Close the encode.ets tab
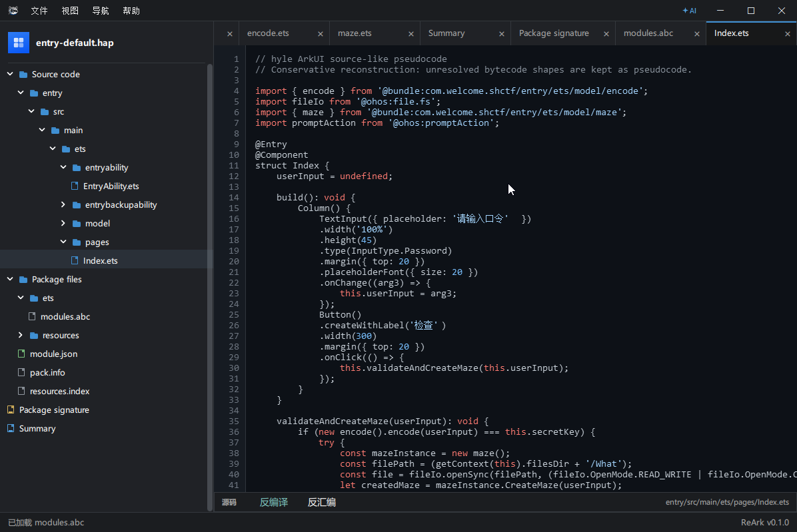 321,34
